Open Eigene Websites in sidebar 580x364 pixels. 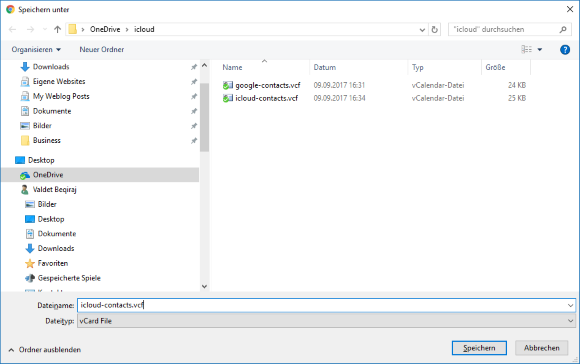[x=59, y=81]
